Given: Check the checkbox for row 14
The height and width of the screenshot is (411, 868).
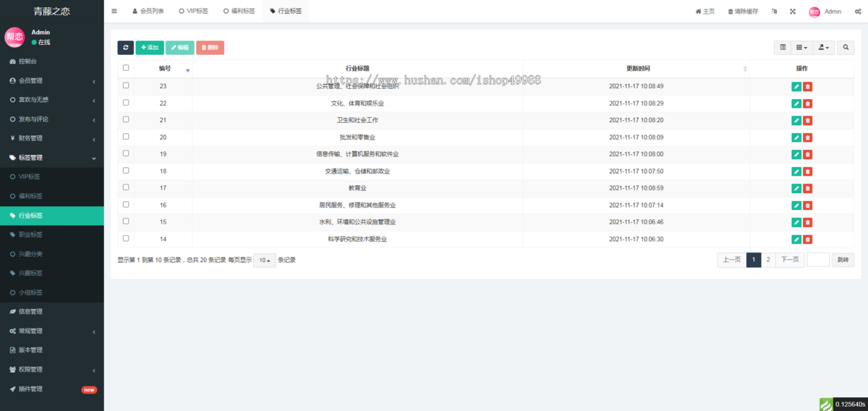Looking at the screenshot, I should 126,238.
